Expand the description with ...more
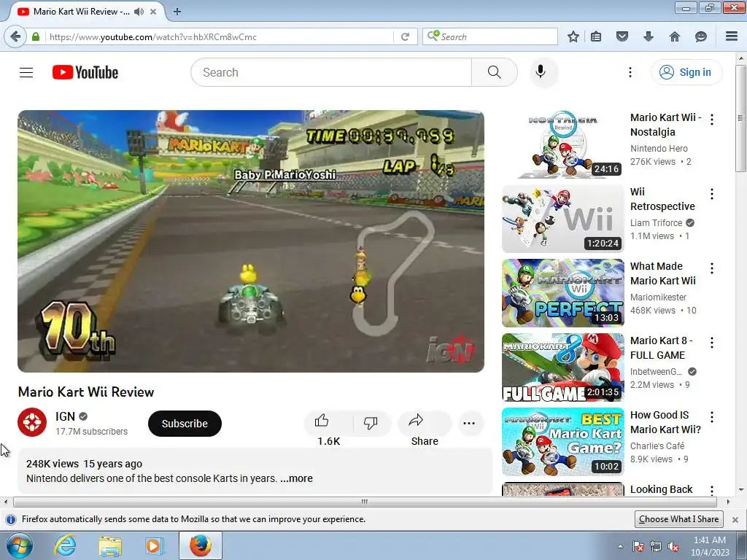The image size is (747, 560). pos(296,478)
